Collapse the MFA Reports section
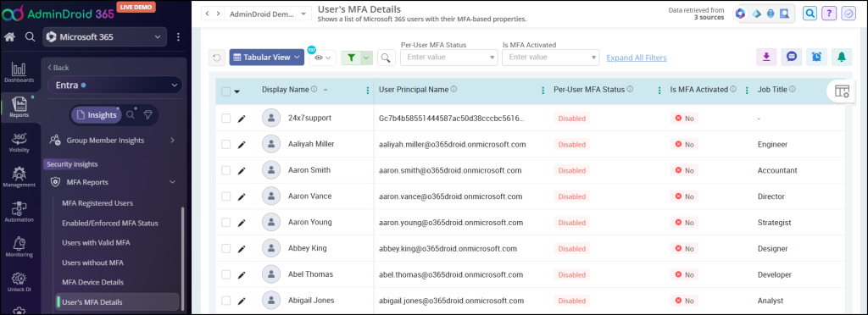 click(172, 182)
